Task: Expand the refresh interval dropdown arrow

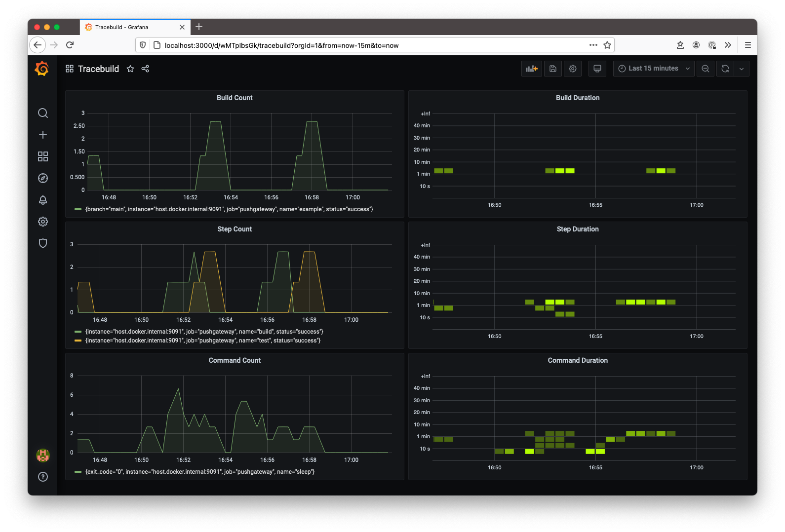Action: [742, 69]
